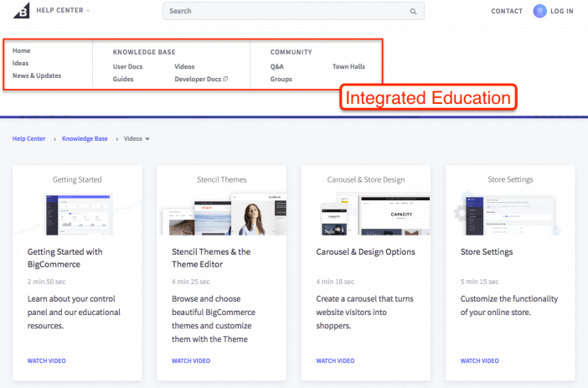The image size is (588, 388).
Task: Click 'Stencil Themes & the Theme Editor' title
Action: point(211,258)
